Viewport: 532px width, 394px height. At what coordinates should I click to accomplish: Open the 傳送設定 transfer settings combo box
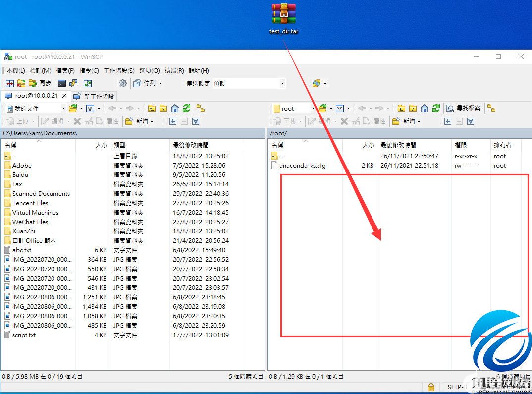248,83
